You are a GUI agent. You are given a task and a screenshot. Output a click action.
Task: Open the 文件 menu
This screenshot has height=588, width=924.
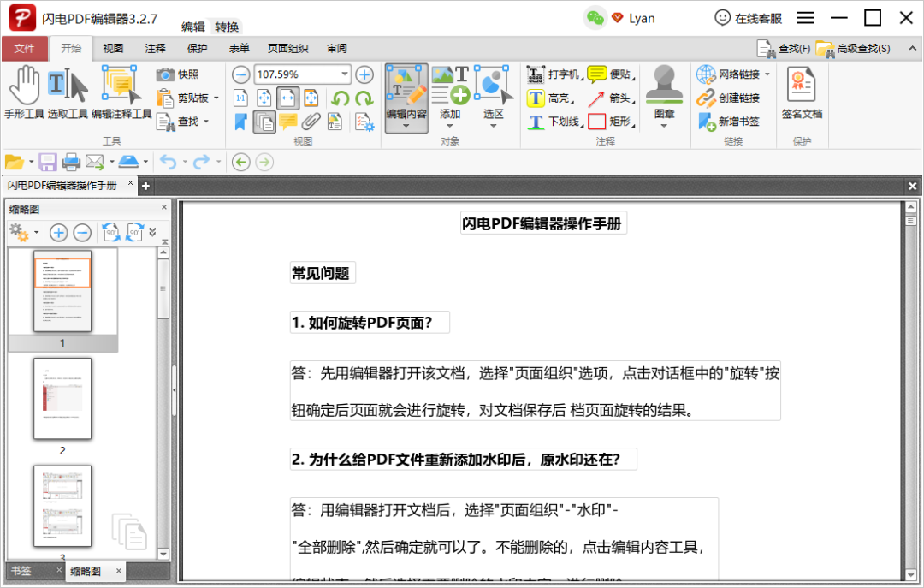pyautogui.click(x=24, y=49)
